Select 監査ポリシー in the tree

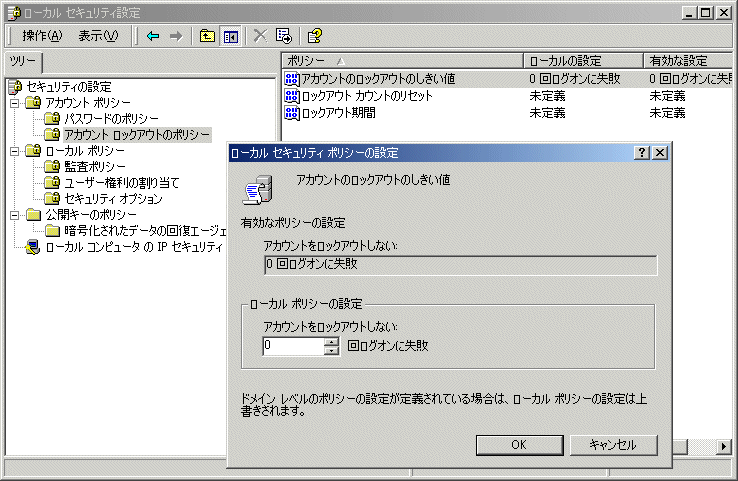point(95,167)
